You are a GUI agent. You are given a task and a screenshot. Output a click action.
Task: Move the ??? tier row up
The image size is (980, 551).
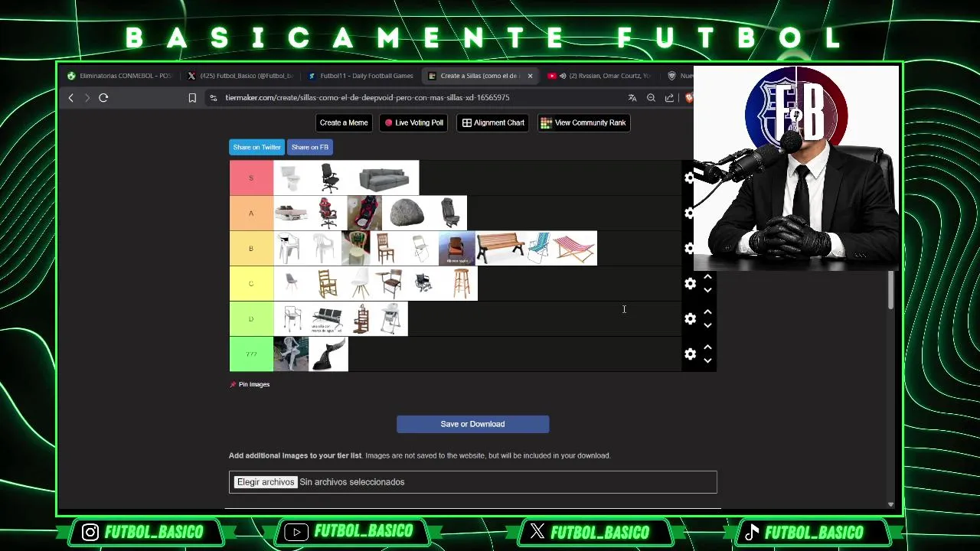click(x=707, y=347)
